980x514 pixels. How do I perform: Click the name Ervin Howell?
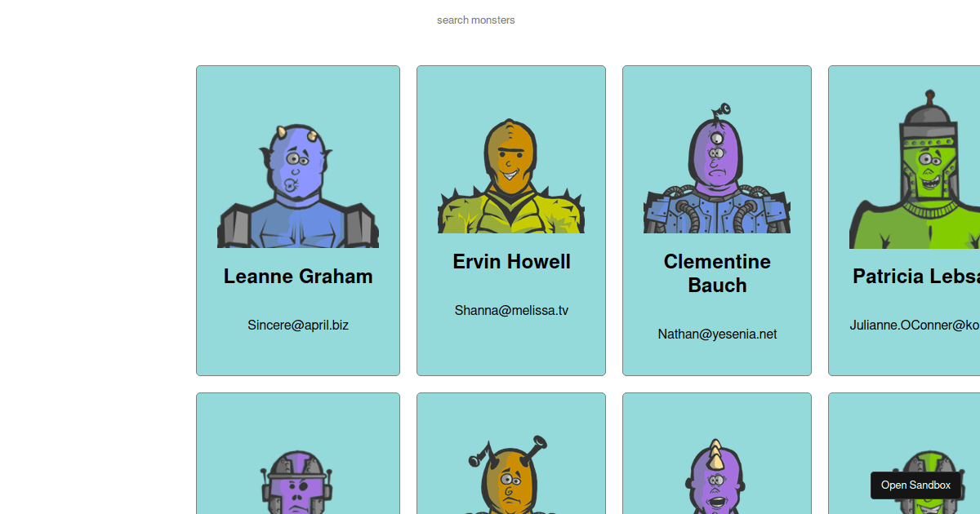510,262
